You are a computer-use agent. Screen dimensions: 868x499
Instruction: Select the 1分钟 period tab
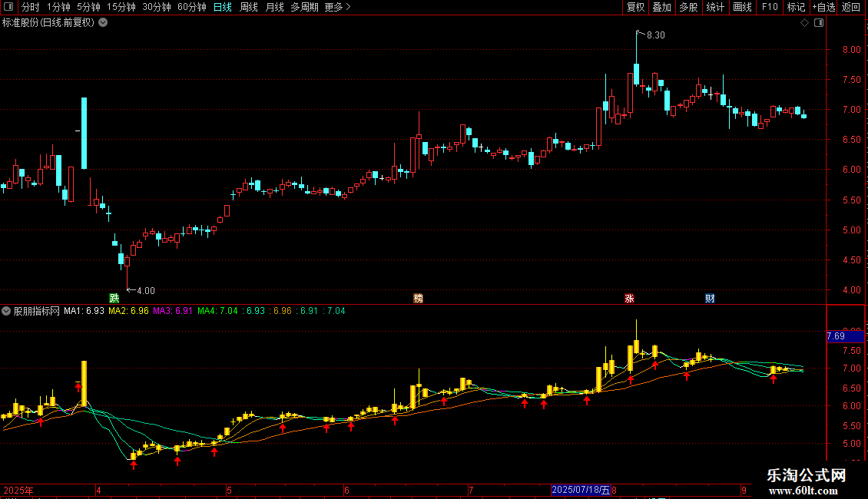tap(58, 7)
